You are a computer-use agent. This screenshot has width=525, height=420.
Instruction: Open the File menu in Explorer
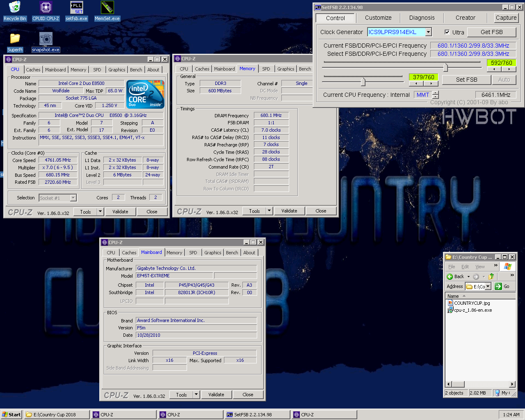tap(452, 267)
